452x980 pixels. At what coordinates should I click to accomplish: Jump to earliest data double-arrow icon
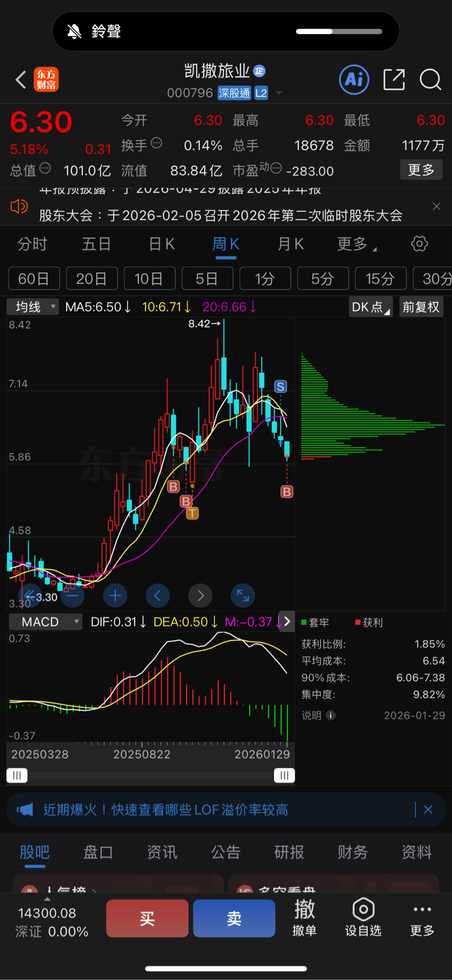pos(29,596)
